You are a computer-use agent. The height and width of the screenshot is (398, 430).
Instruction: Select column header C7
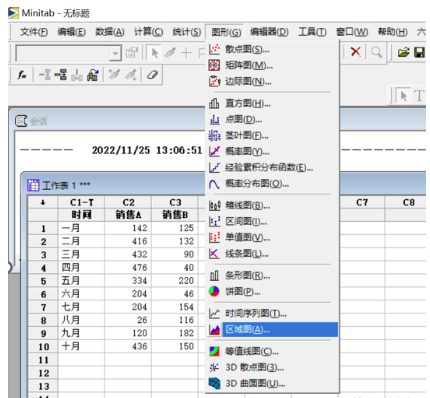(362, 202)
